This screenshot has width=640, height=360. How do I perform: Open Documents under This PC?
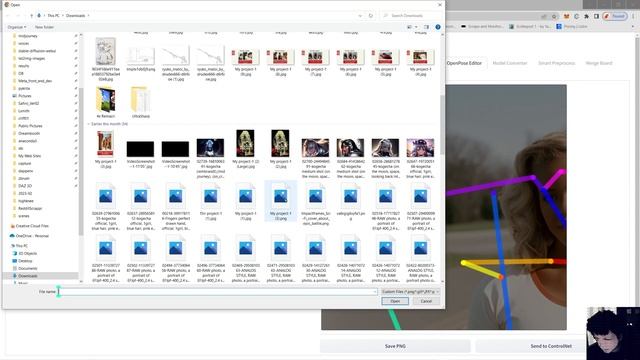[x=25, y=269]
